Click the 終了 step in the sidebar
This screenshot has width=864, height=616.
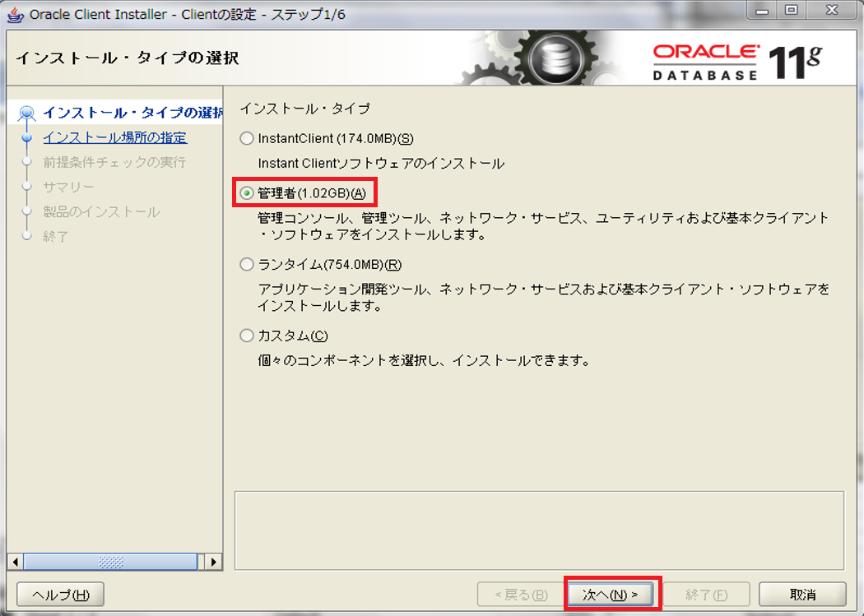56,237
